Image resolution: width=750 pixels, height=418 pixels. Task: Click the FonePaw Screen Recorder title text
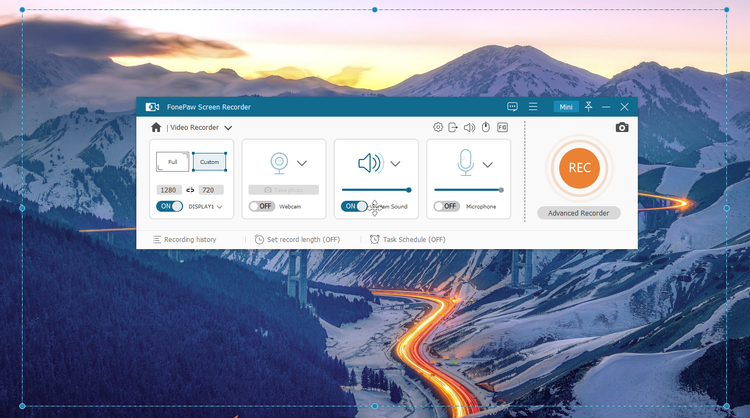(x=209, y=107)
